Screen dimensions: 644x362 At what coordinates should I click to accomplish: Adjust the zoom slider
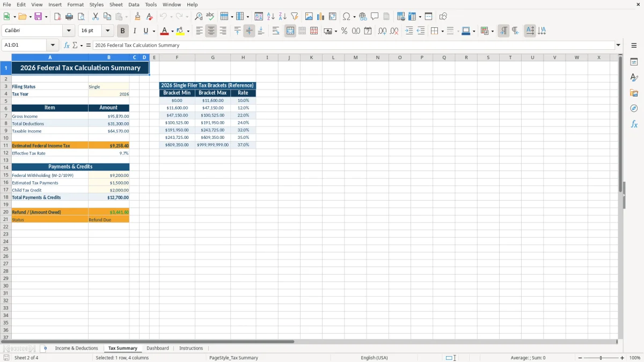[601, 358]
